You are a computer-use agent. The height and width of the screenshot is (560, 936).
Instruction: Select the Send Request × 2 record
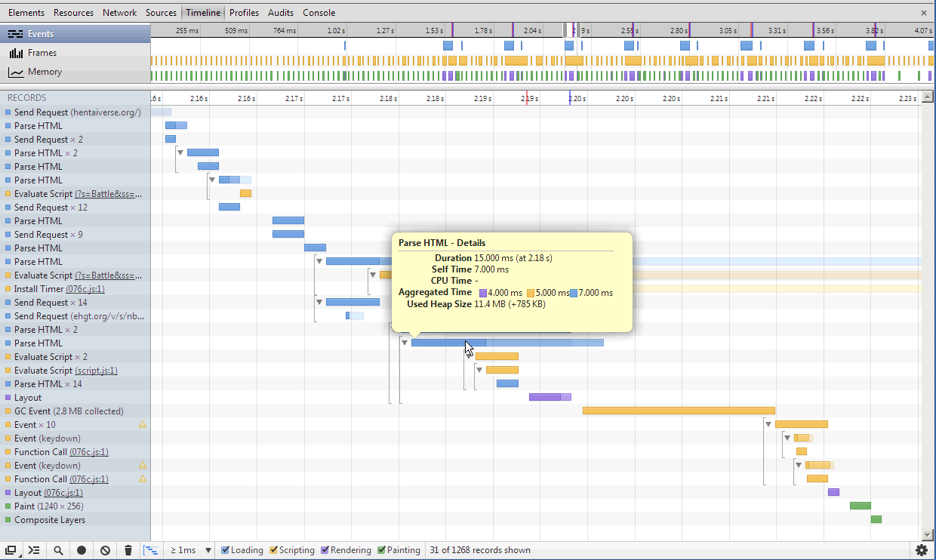coord(75,140)
